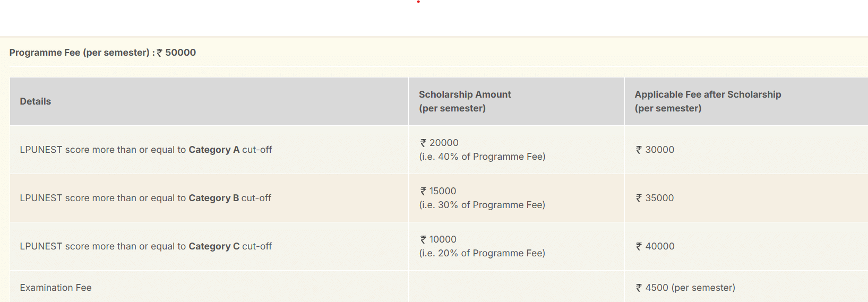Click the Programme Fee (per semester) heading
This screenshot has height=302, width=868.
tap(80, 53)
